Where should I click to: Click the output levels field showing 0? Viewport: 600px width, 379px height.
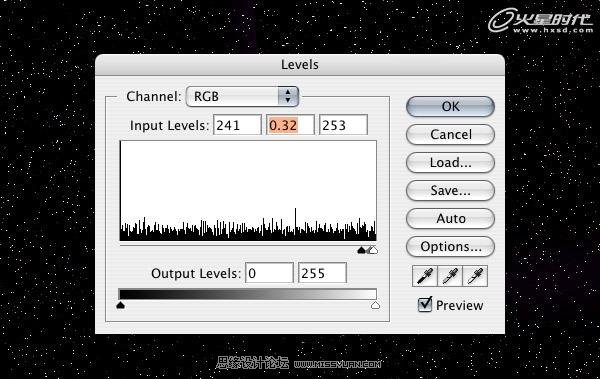[269, 273]
